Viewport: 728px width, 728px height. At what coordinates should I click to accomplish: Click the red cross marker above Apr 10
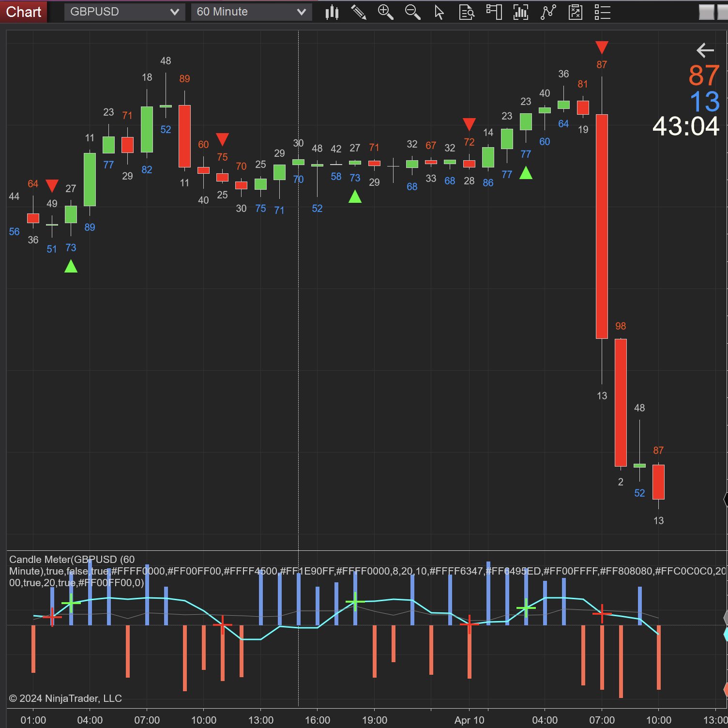point(469,624)
